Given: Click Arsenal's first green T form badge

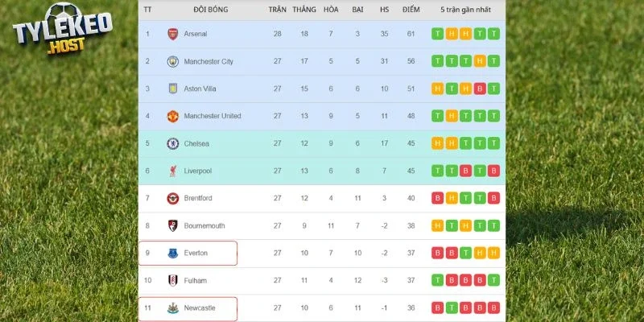Looking at the screenshot, I should pyautogui.click(x=437, y=34).
